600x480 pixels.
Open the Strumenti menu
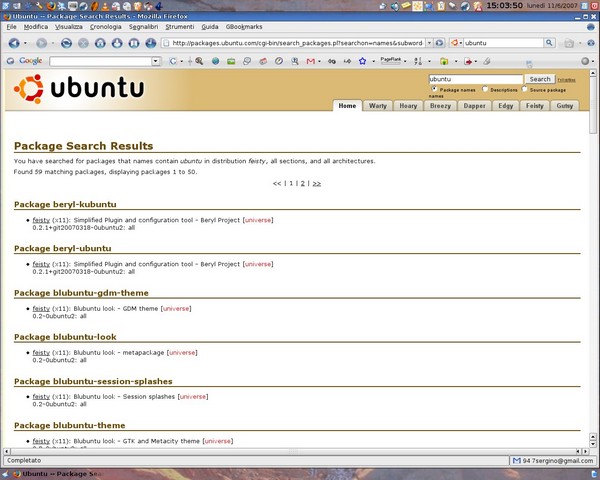tap(180, 27)
